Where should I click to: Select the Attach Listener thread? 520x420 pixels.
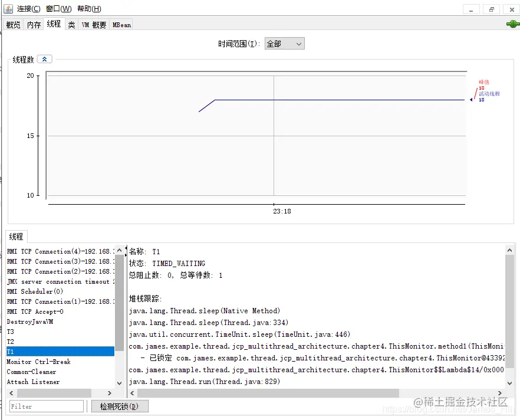[60, 382]
